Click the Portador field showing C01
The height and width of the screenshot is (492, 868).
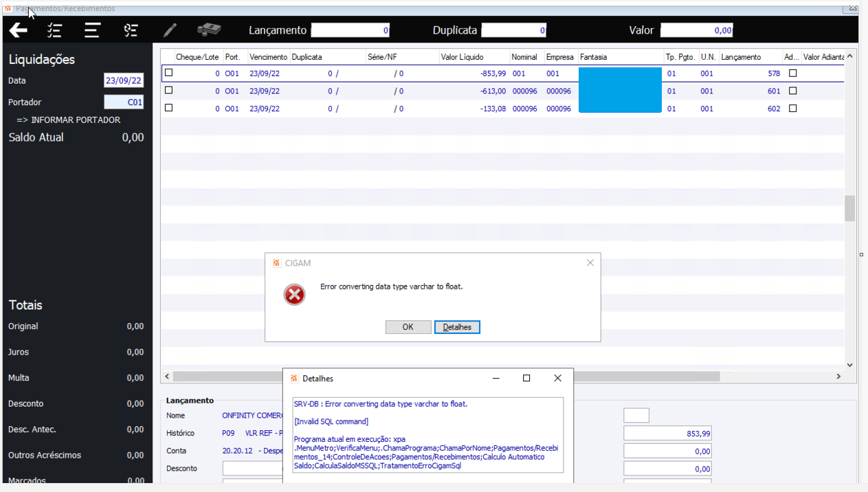(124, 102)
